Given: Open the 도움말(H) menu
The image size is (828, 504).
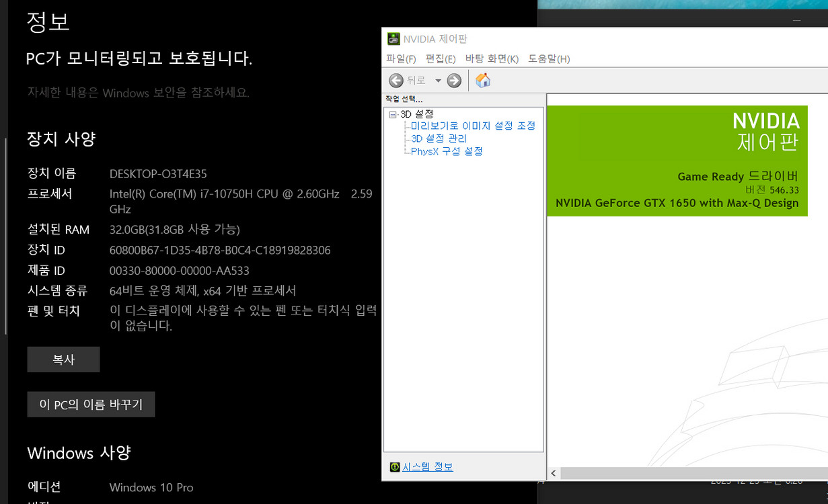Looking at the screenshot, I should point(549,59).
